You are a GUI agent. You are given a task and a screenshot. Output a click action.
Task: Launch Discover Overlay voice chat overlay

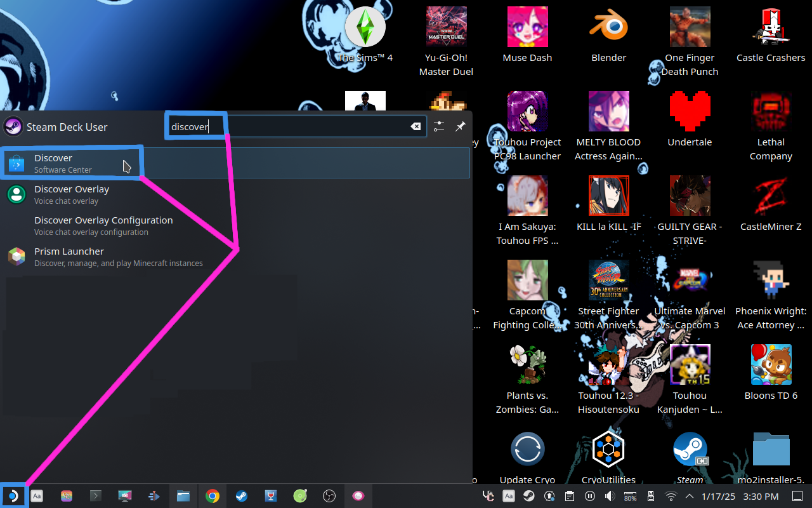(236, 194)
